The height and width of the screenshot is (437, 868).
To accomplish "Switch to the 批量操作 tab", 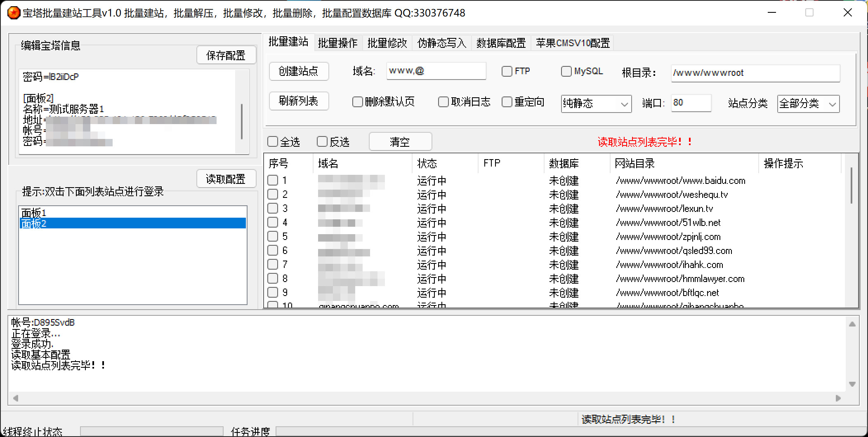I will click(338, 43).
